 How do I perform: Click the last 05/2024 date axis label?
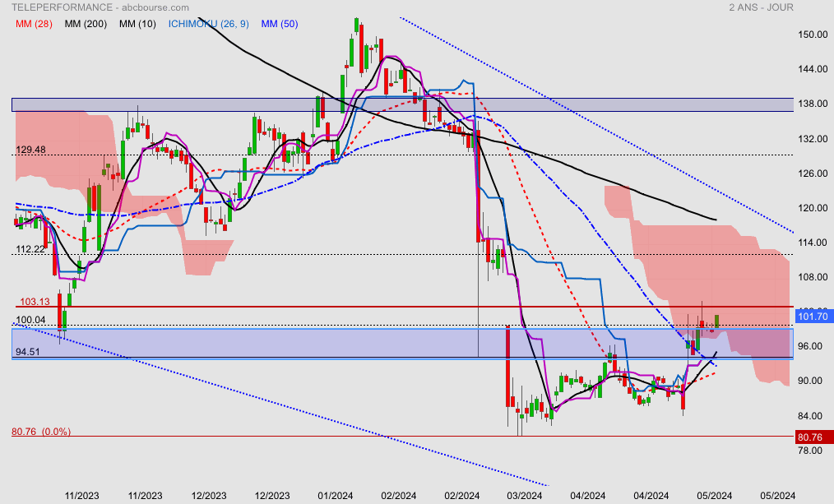coord(777,496)
